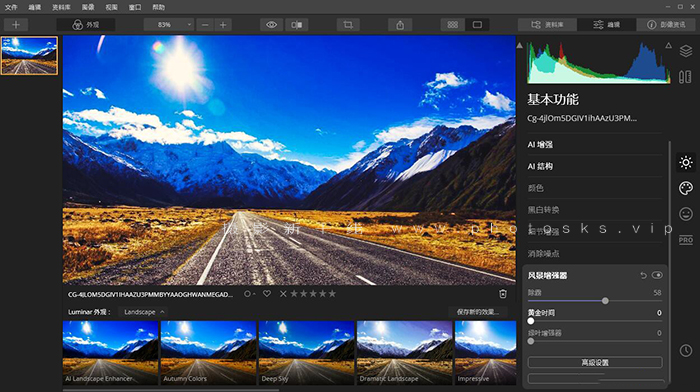The image size is (700, 392).
Task: Open the 窗口 menu
Action: click(x=135, y=7)
